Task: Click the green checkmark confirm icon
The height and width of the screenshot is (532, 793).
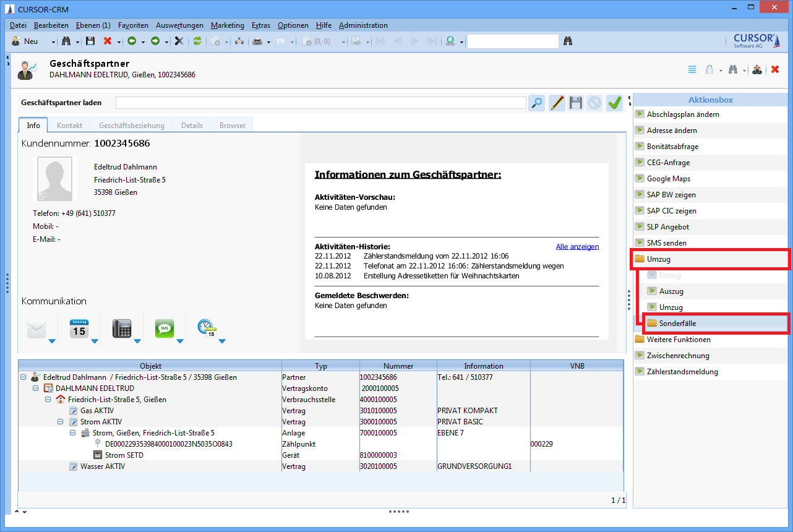Action: click(614, 103)
